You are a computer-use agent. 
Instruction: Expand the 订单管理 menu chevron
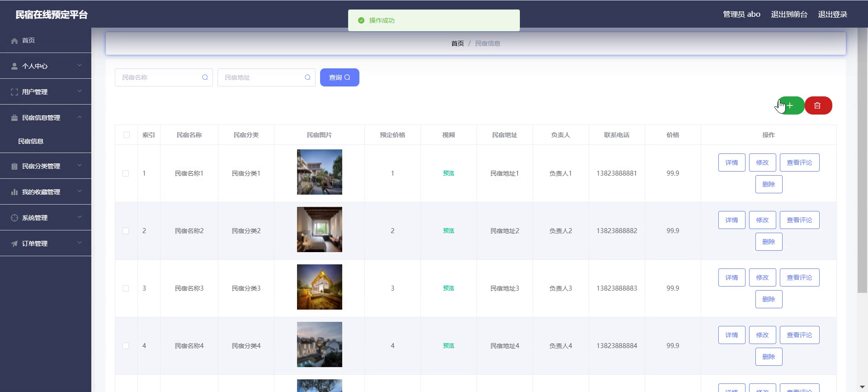click(80, 243)
